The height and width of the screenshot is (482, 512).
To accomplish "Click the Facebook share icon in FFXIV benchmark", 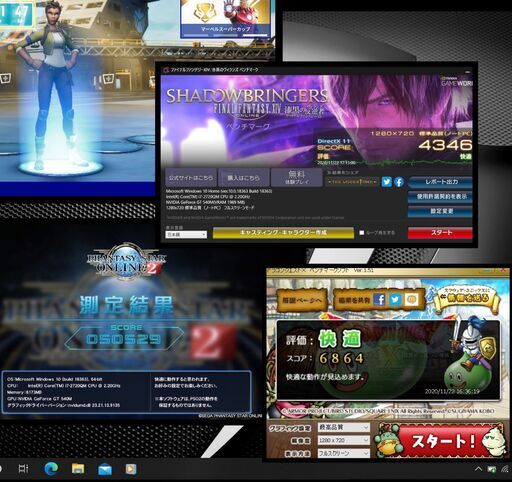I will click(x=399, y=182).
